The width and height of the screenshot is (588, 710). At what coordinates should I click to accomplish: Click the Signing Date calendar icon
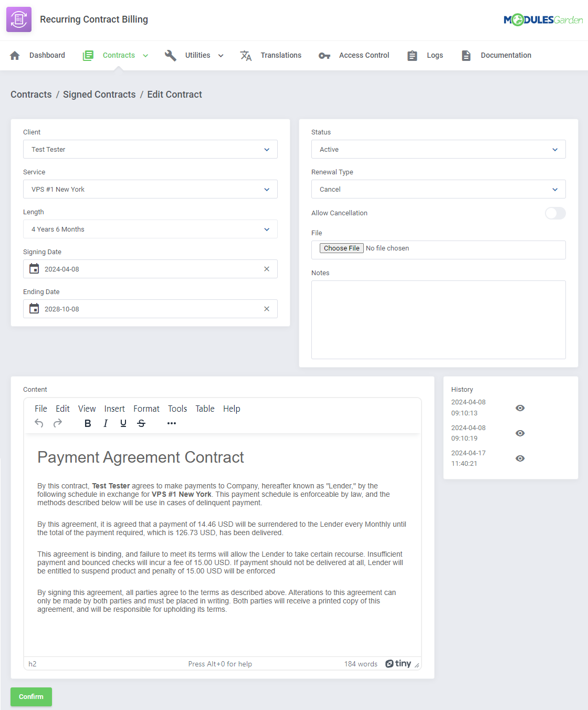pyautogui.click(x=34, y=269)
